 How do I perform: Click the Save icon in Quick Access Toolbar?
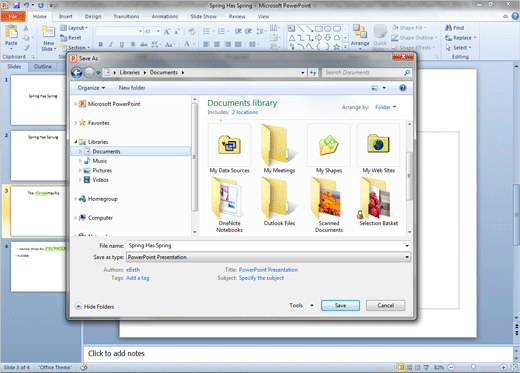click(16, 5)
